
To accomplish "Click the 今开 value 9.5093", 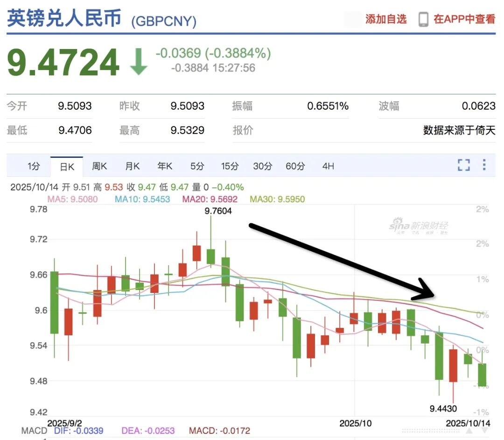I will tap(75, 106).
